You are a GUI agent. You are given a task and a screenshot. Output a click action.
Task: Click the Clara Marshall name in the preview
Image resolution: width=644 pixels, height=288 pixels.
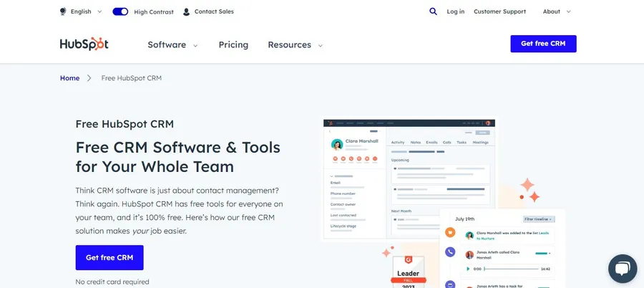coord(362,140)
